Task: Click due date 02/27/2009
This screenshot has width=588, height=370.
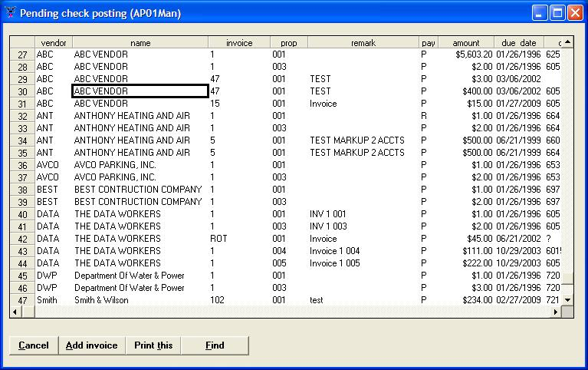Action: point(519,300)
